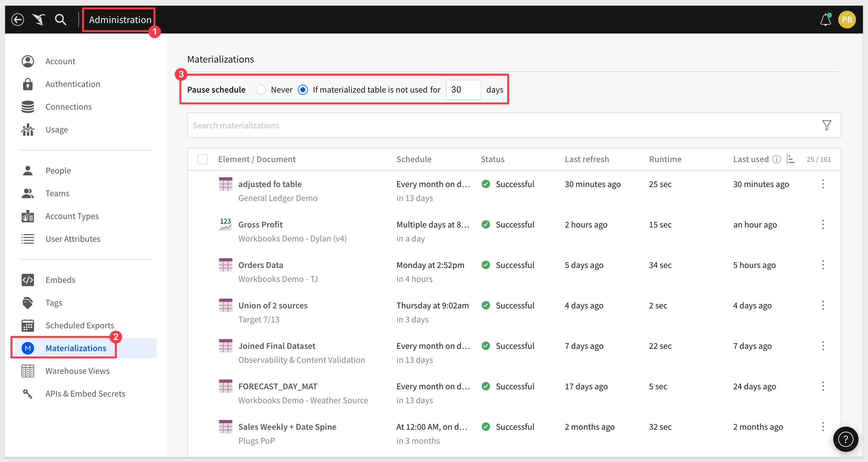
Task: Open the notifications bell
Action: pyautogui.click(x=825, y=20)
